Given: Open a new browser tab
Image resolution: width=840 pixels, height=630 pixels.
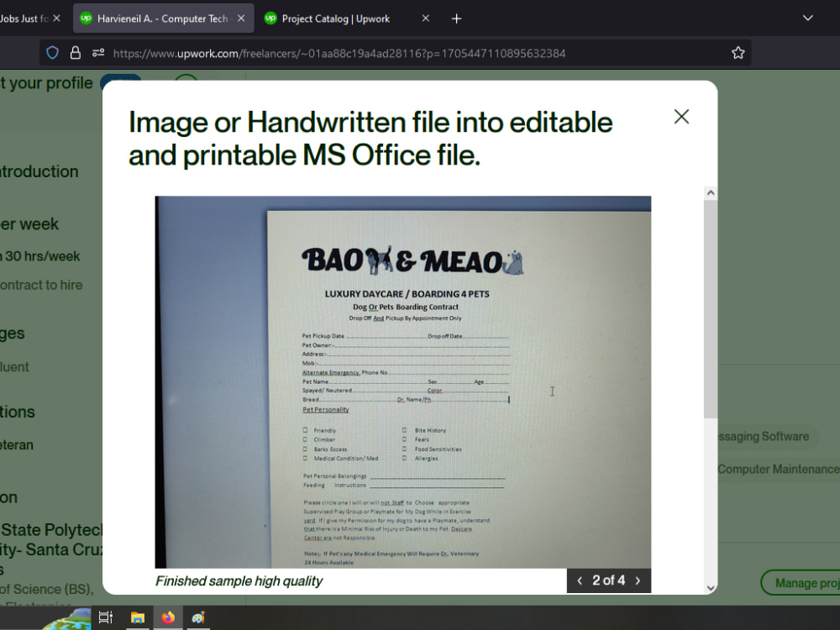Looking at the screenshot, I should point(456,18).
